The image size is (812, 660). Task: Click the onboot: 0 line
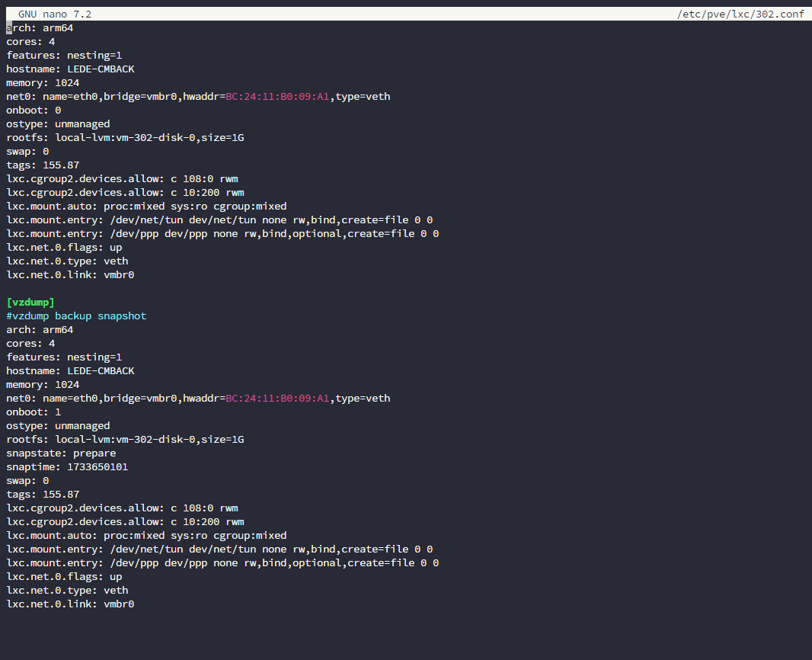34,111
